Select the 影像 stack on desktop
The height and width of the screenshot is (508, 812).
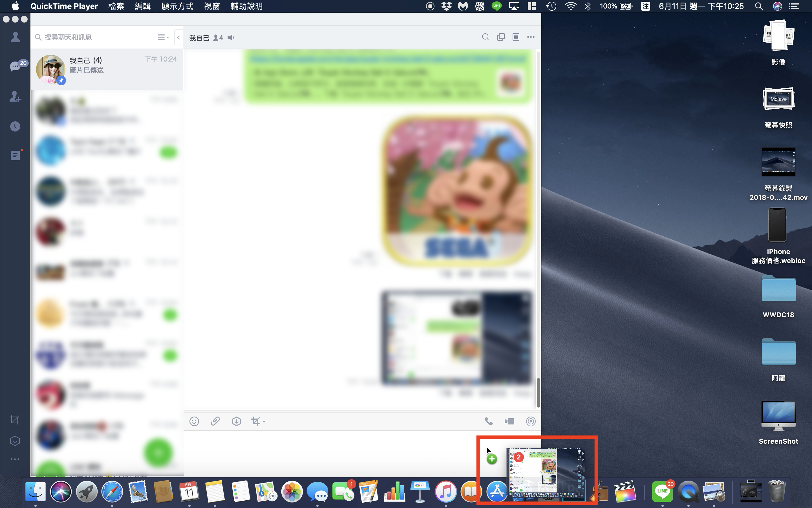click(778, 43)
